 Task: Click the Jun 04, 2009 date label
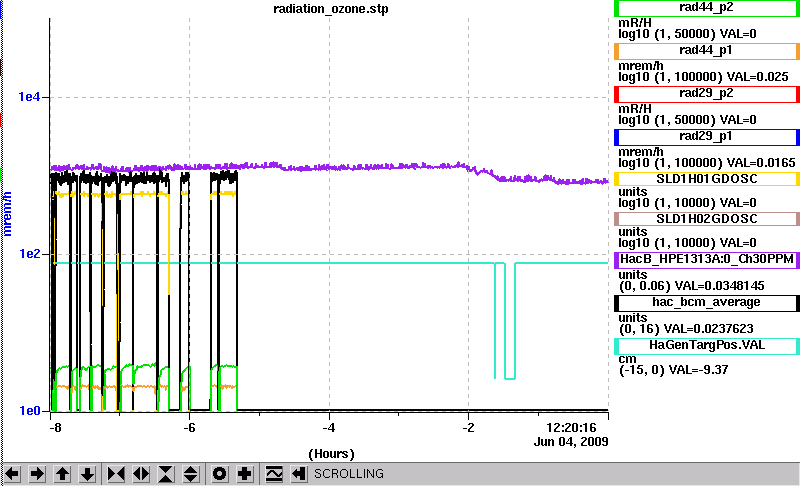coord(571,442)
